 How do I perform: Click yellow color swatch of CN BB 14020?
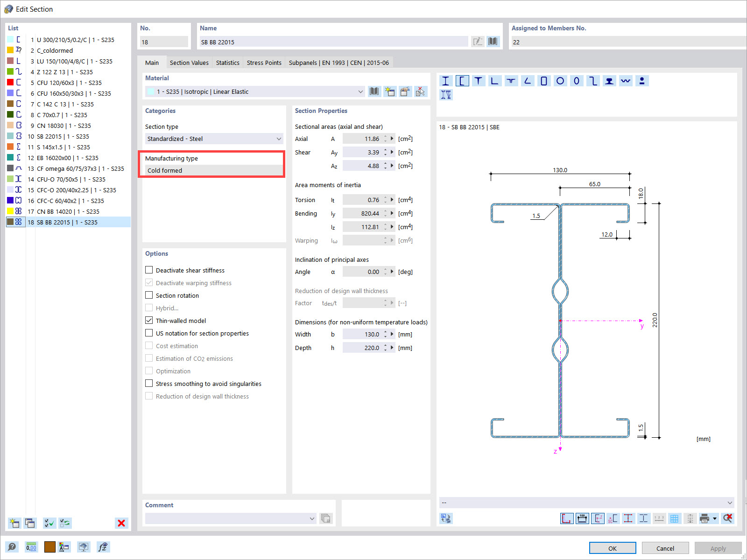click(x=10, y=211)
